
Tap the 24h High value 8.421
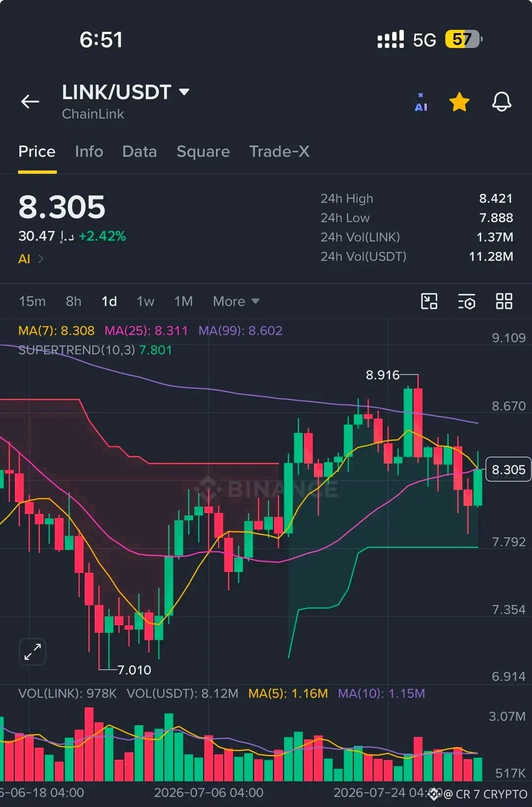(x=496, y=199)
